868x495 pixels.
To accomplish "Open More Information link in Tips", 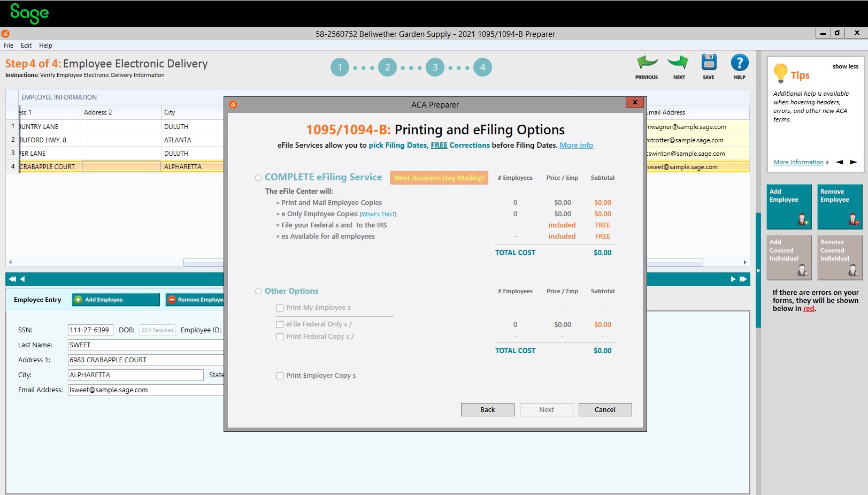I will tap(798, 162).
